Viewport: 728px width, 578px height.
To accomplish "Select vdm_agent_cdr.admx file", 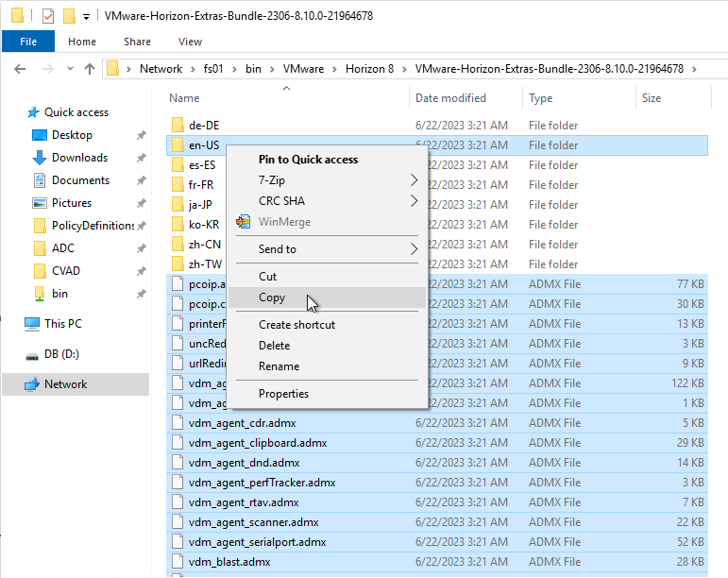I will 437,423.
